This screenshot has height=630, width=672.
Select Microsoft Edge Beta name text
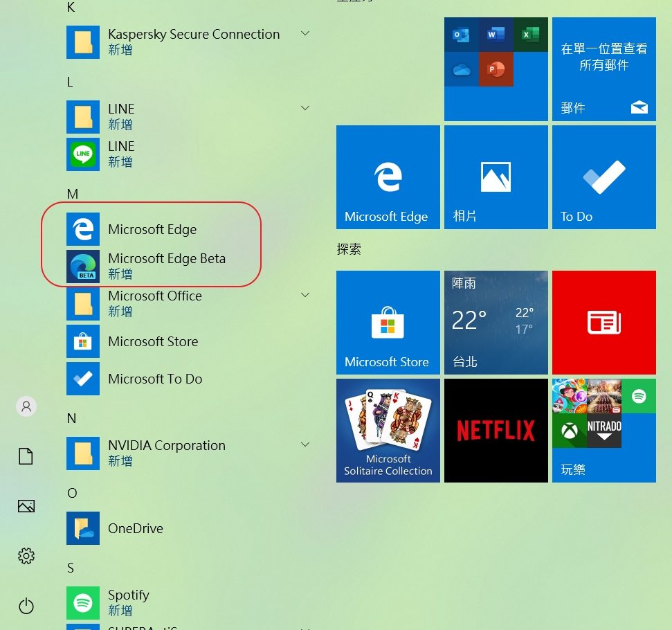point(167,259)
